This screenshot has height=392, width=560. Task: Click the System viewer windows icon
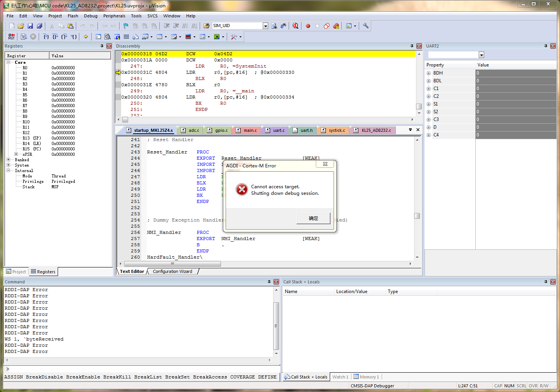click(x=217, y=37)
